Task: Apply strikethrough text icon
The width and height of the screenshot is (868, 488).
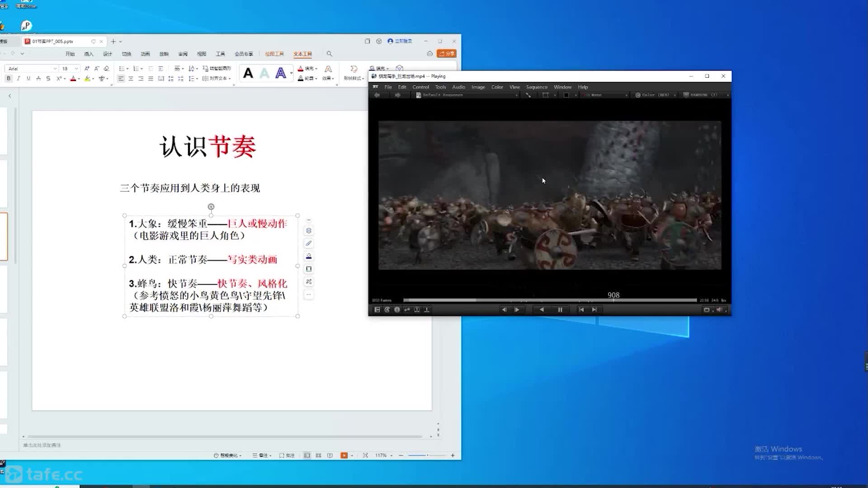Action: pyautogui.click(x=38, y=79)
